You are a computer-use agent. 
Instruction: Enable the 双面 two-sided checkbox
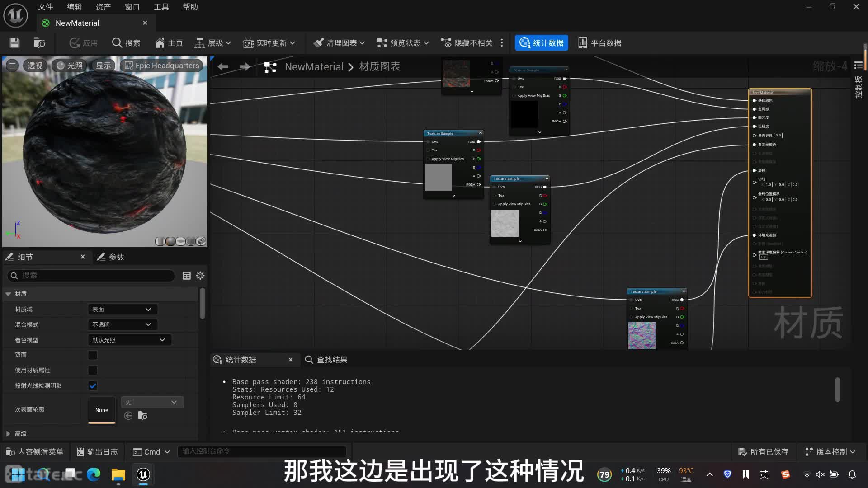point(93,355)
